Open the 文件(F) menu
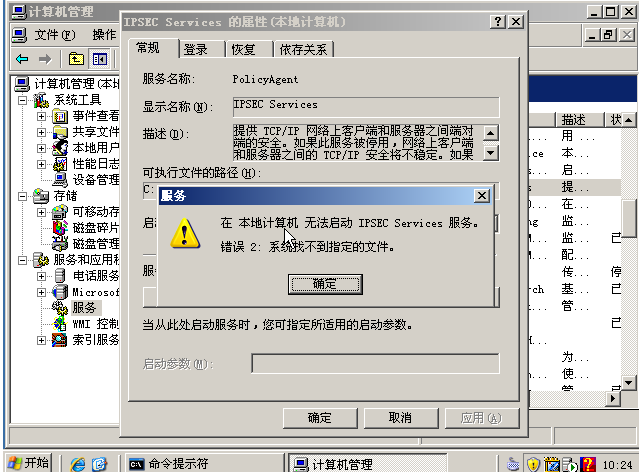 (55, 35)
